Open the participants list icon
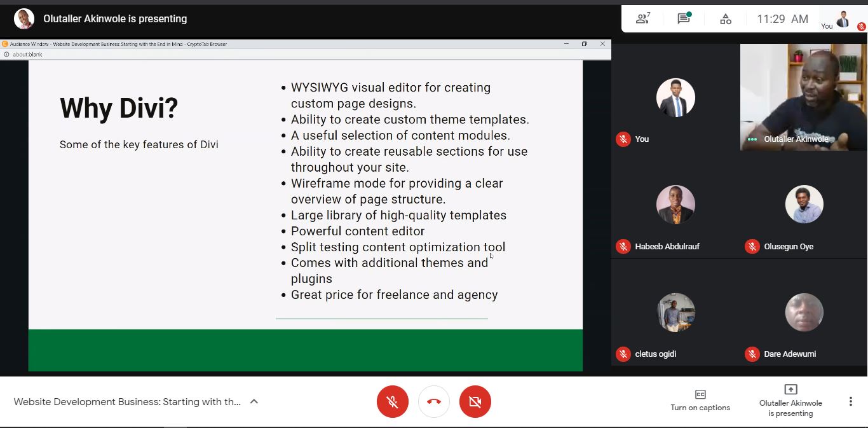Viewport: 868px width, 428px height. pos(642,18)
